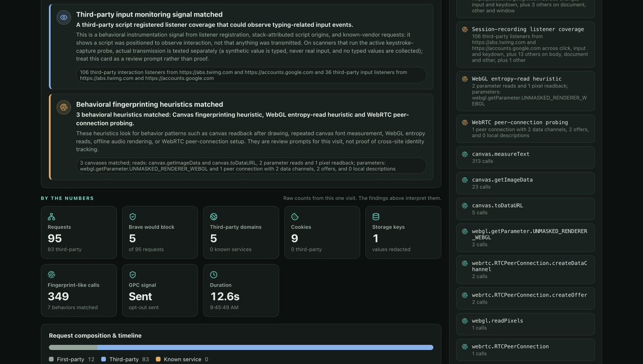Click the cookie icon above Cookies
This screenshot has width=643, height=364.
tap(295, 217)
